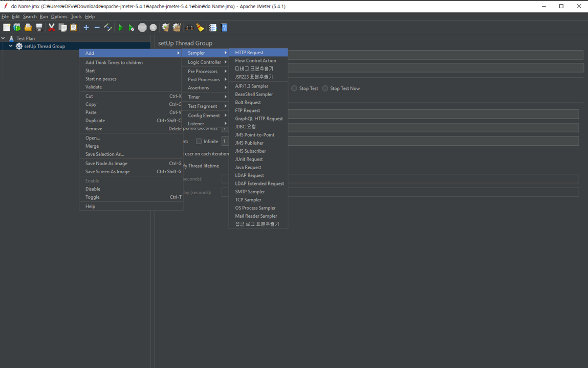Open the Function Helper list icon
This screenshot has width=588, height=368.
tap(212, 28)
